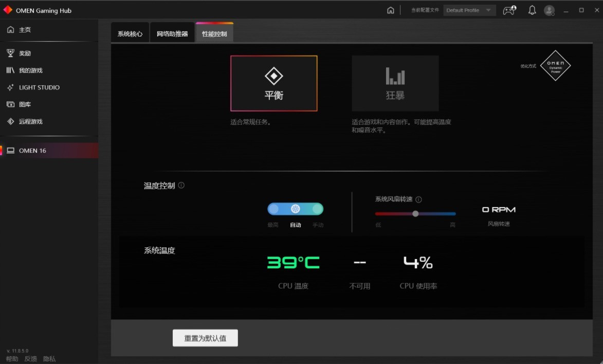The height and width of the screenshot is (364, 603).
Task: Open the notifications bell
Action: click(x=532, y=10)
